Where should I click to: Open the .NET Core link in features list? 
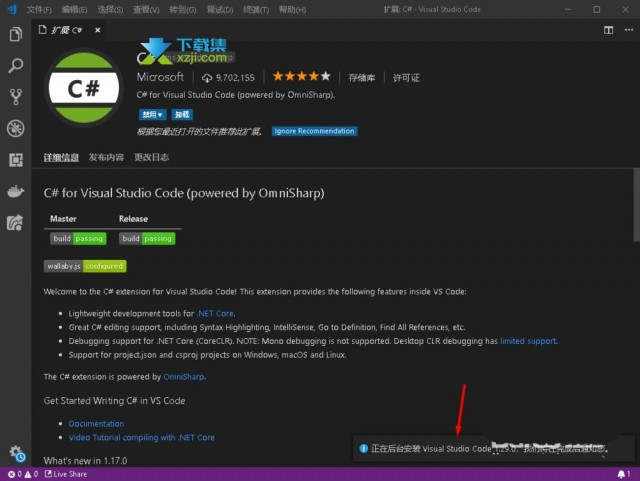216,314
